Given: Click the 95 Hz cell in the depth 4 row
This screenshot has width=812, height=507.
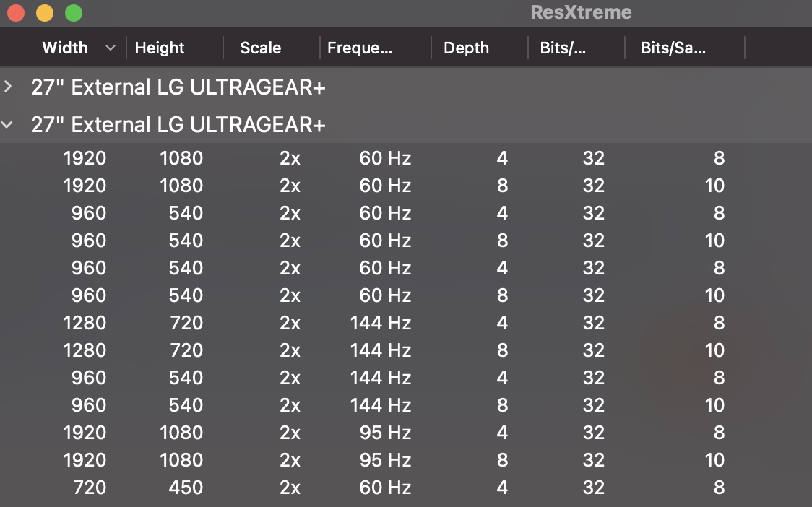Looking at the screenshot, I should (385, 433).
